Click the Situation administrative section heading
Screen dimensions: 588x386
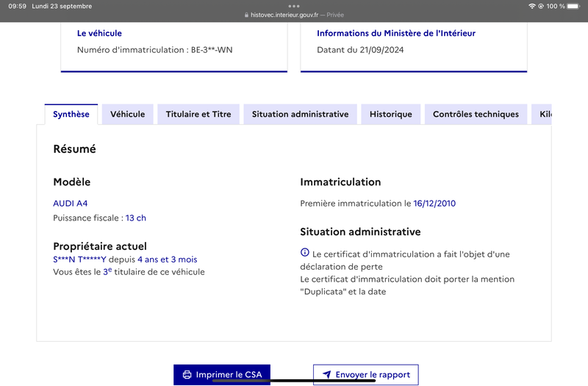click(x=360, y=232)
